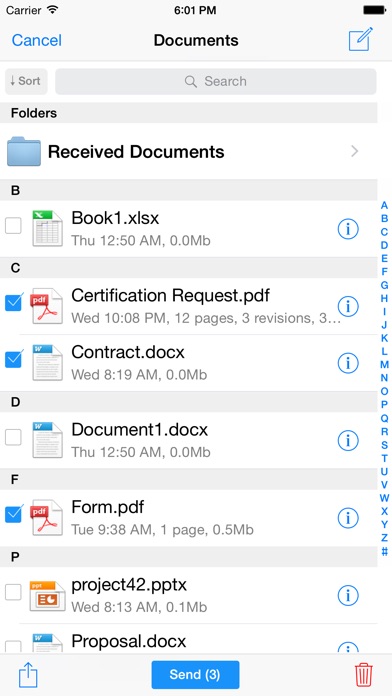Open the share icon in bottom toolbar
The width and height of the screenshot is (392, 696).
point(28,675)
